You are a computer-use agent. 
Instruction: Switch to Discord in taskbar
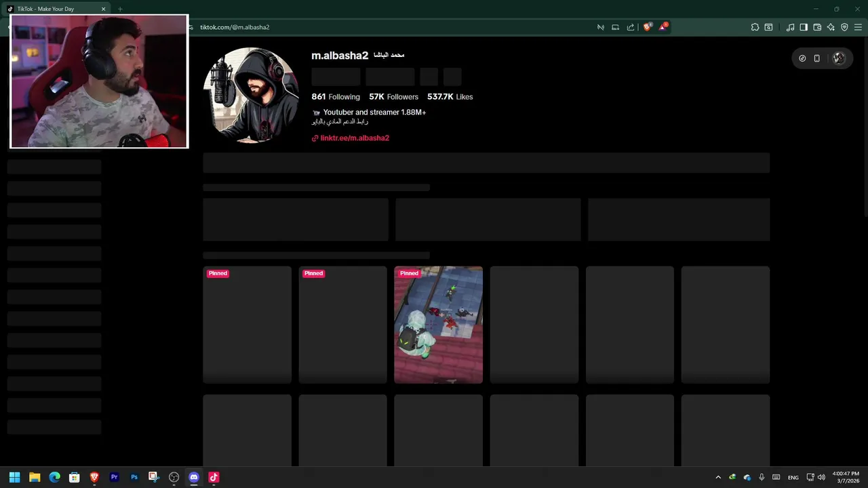[194, 477]
